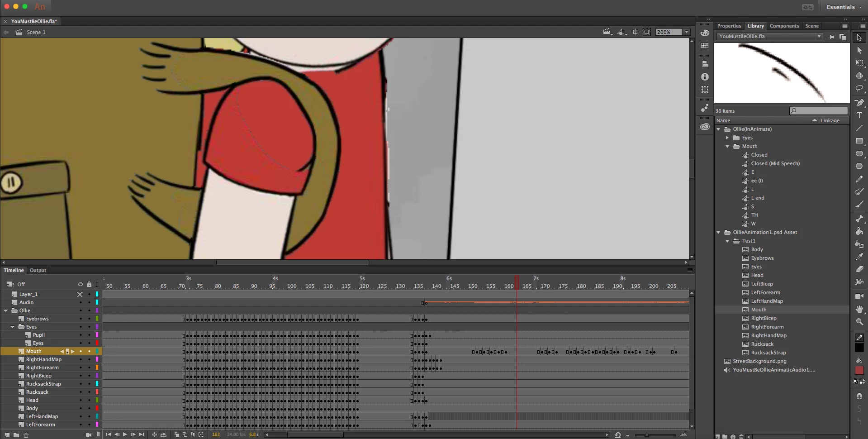The width and height of the screenshot is (868, 439).
Task: Select the Timeline tab
Action: [14, 270]
